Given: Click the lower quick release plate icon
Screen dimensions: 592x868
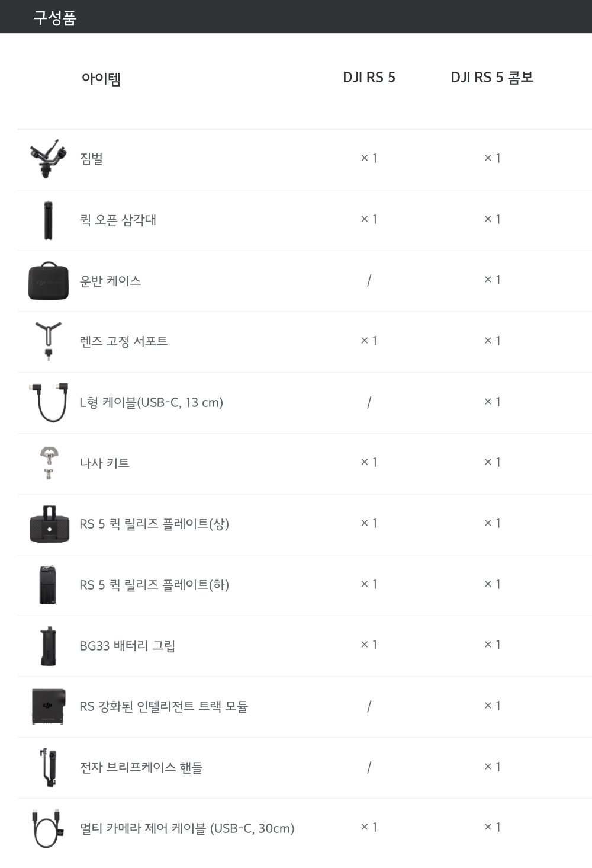Looking at the screenshot, I should 48,585.
